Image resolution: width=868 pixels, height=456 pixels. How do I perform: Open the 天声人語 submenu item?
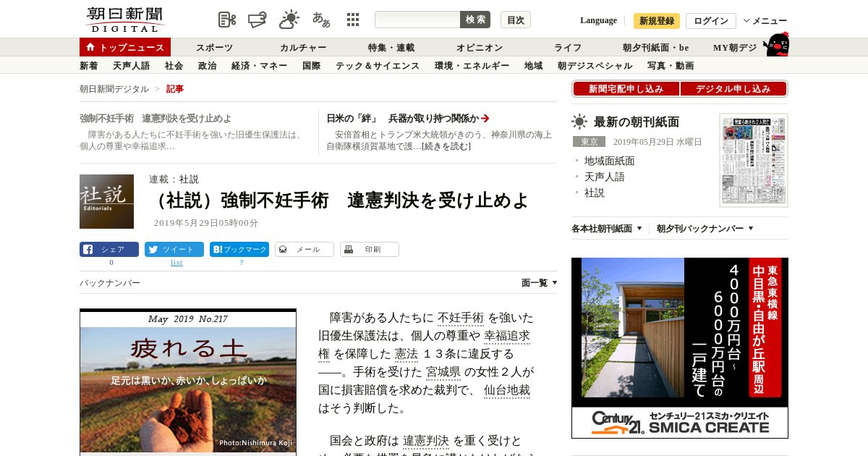coord(132,66)
